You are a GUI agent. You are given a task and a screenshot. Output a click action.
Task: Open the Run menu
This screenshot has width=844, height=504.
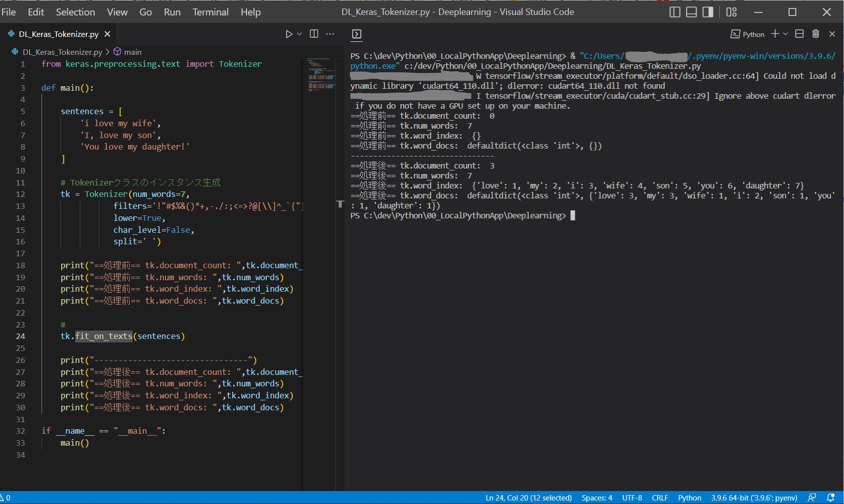[x=172, y=12]
